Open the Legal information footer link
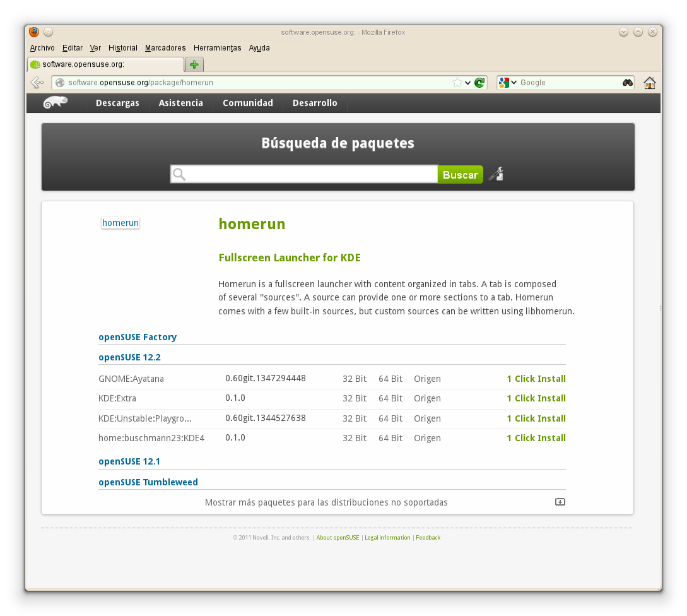 point(387,538)
